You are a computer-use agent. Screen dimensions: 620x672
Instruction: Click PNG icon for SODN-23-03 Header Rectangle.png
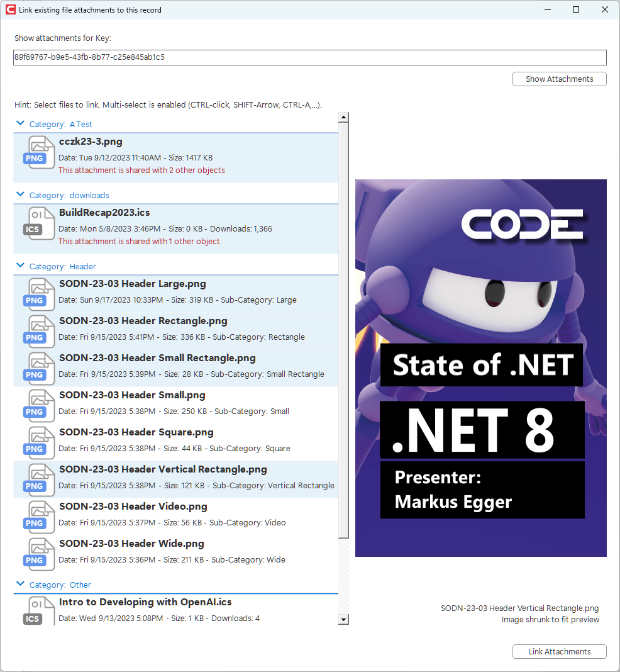[39, 332]
